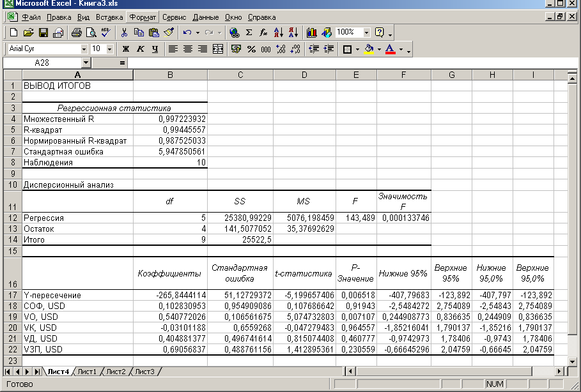Viewport: 581px width, 392px height.
Task: Expand the Arial Cyr font name dropdown
Action: click(x=84, y=49)
